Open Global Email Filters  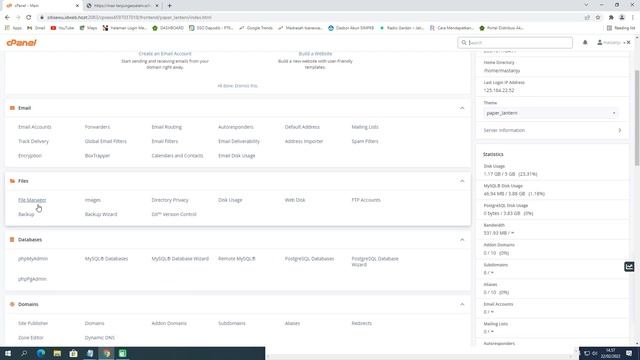pyautogui.click(x=106, y=141)
